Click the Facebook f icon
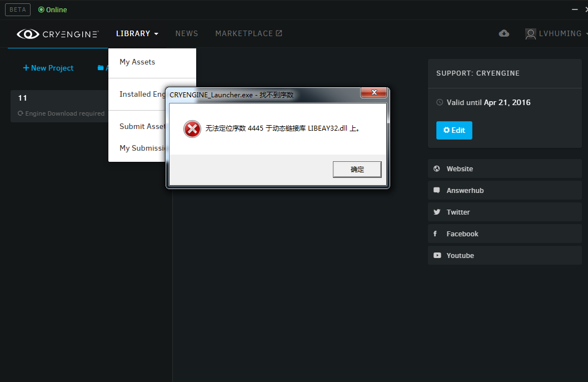Viewport: 588px width, 382px height. tap(435, 234)
